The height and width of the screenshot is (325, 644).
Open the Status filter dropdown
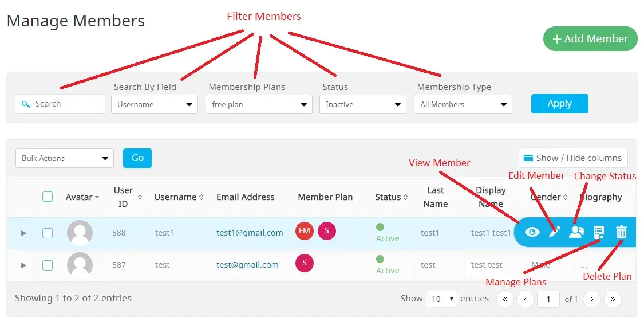pos(362,104)
